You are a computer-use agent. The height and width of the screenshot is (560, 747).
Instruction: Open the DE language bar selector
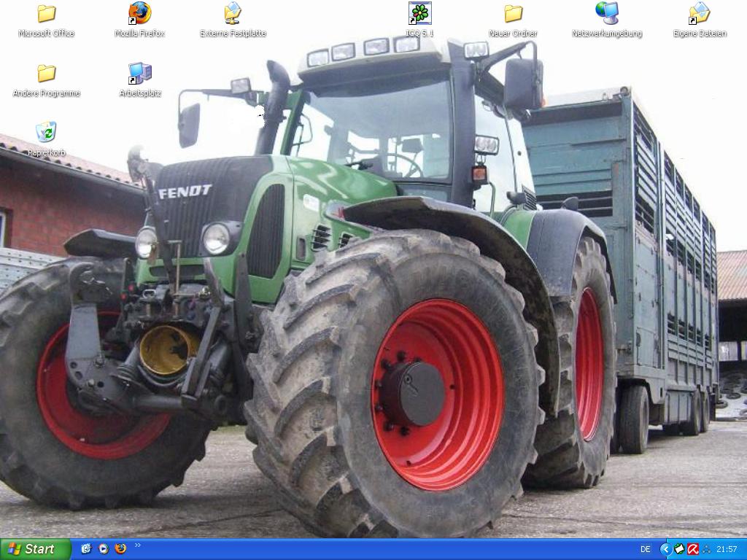pos(645,549)
